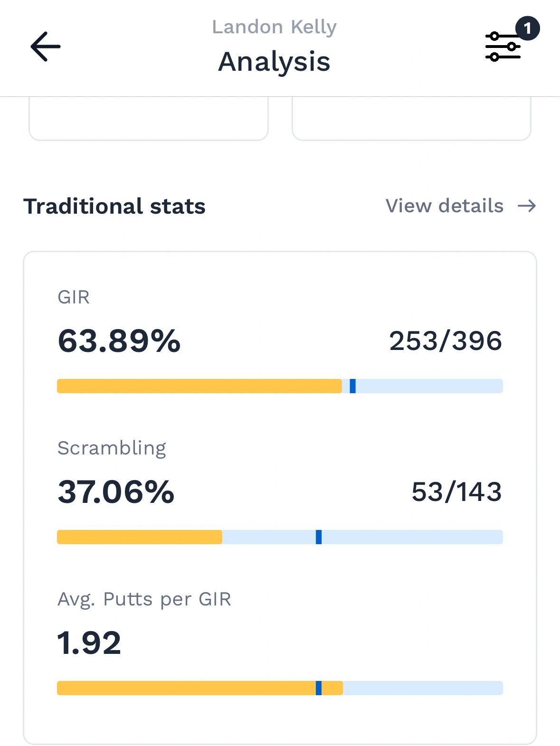Tap the back arrow icon
560x746 pixels.
[x=46, y=47]
